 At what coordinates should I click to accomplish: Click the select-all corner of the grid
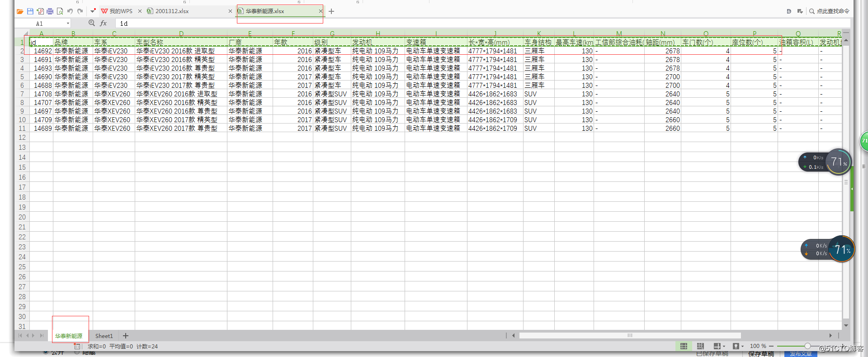pyautogui.click(x=22, y=33)
